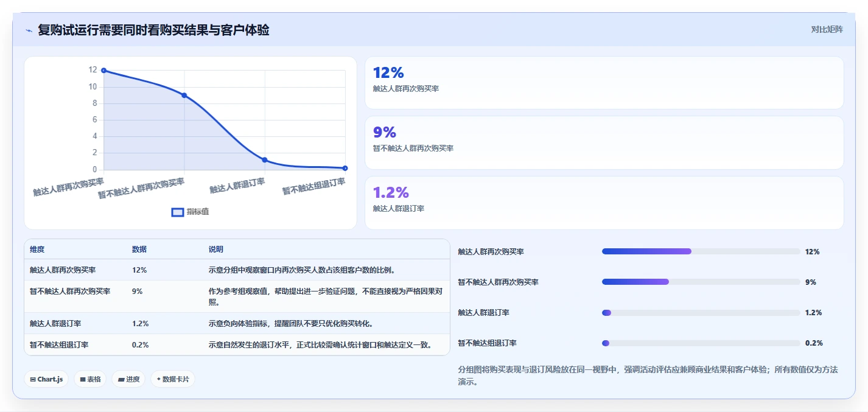
Task: Click the y-axis tick label 0
Action: [x=94, y=169]
